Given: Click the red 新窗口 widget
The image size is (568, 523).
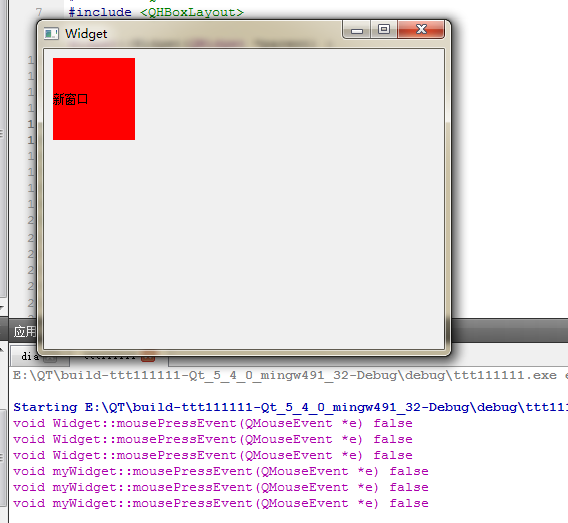Looking at the screenshot, I should click(x=94, y=99).
